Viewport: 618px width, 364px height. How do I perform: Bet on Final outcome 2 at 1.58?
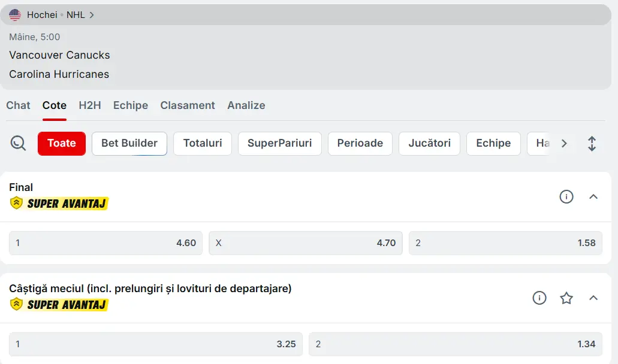pos(505,243)
